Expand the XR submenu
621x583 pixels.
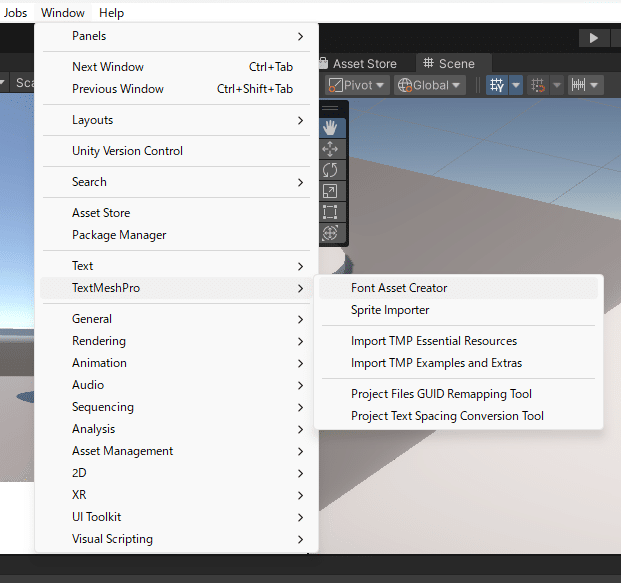point(176,495)
